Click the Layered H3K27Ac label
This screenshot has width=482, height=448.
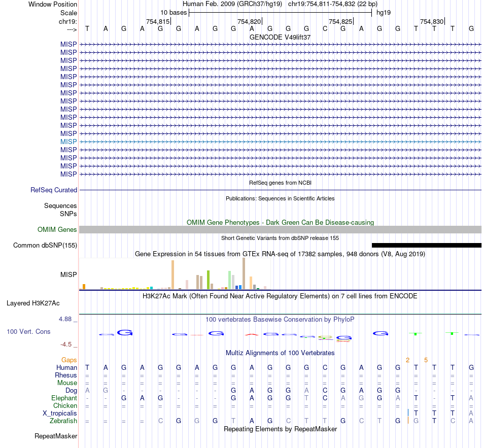coord(33,303)
